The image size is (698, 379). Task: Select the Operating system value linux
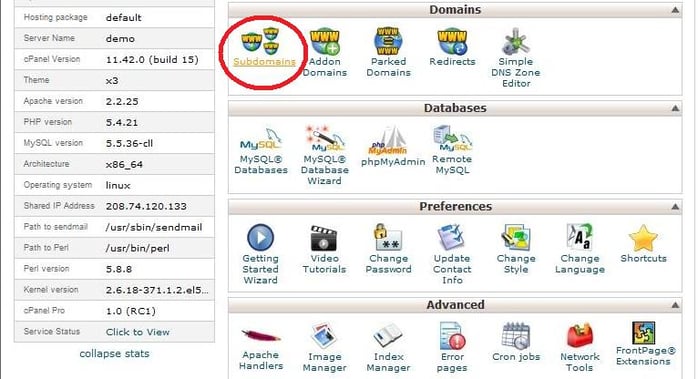click(x=118, y=186)
